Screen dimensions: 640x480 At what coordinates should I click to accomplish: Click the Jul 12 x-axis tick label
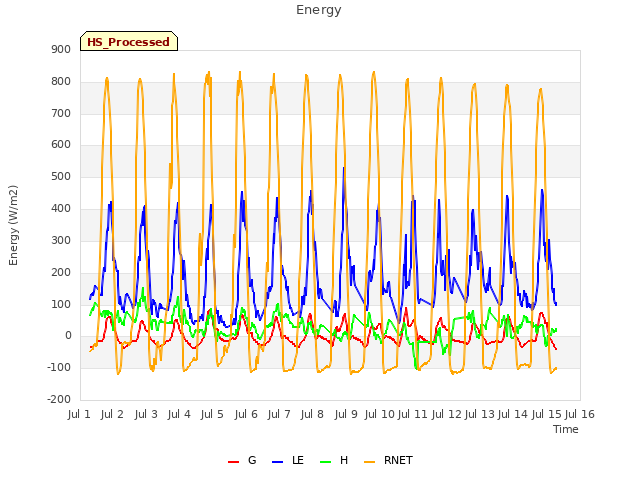click(446, 414)
